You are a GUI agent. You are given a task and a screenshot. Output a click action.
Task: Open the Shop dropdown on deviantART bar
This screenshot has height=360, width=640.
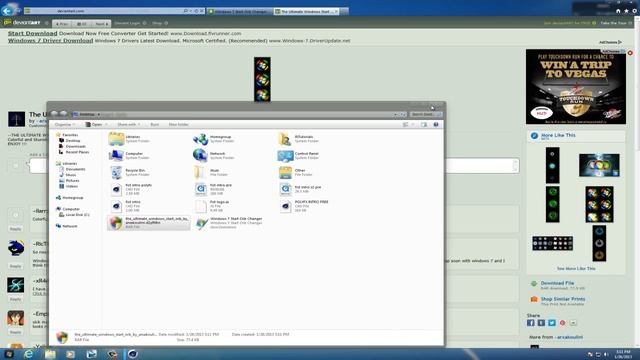(x=160, y=23)
